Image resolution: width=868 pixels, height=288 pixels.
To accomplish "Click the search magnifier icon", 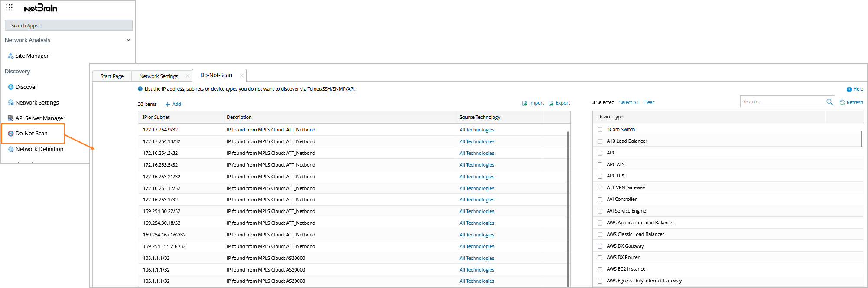I will [829, 102].
